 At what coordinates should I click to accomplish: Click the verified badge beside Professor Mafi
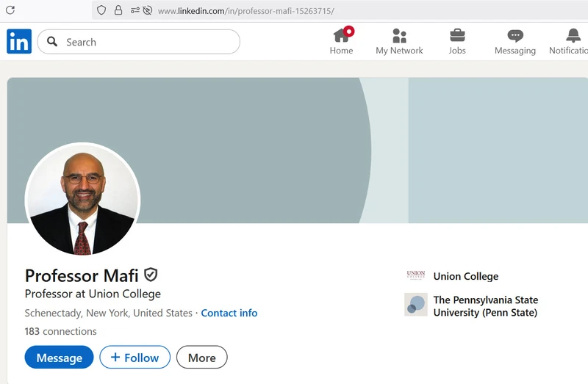point(151,275)
